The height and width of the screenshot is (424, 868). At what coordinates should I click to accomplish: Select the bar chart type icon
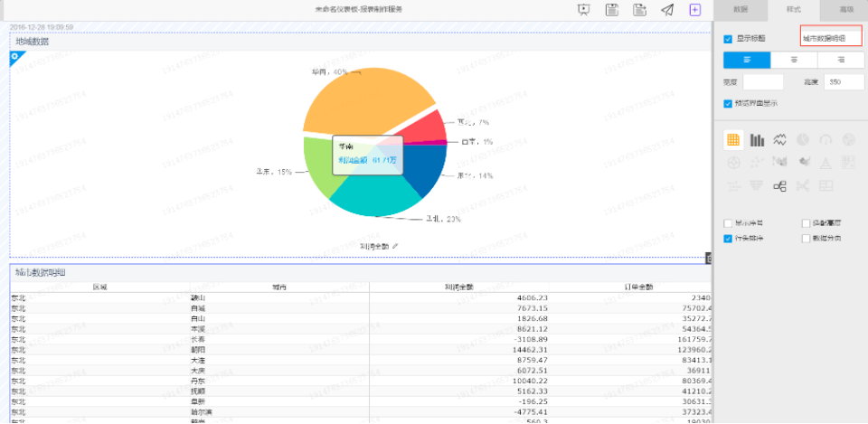(x=757, y=140)
